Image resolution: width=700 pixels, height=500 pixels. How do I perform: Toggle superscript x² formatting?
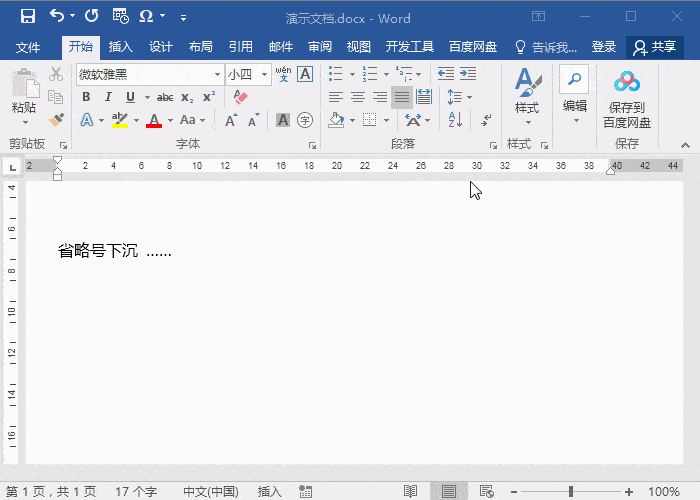click(x=209, y=97)
